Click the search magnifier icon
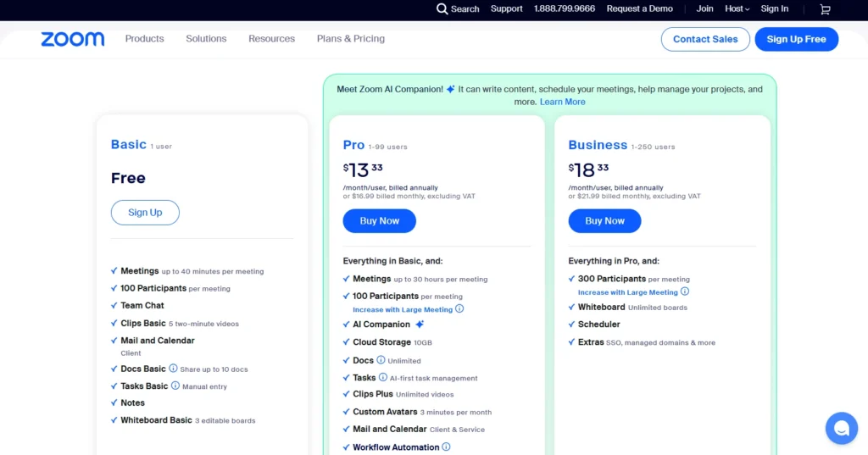The height and width of the screenshot is (455, 868). (442, 9)
